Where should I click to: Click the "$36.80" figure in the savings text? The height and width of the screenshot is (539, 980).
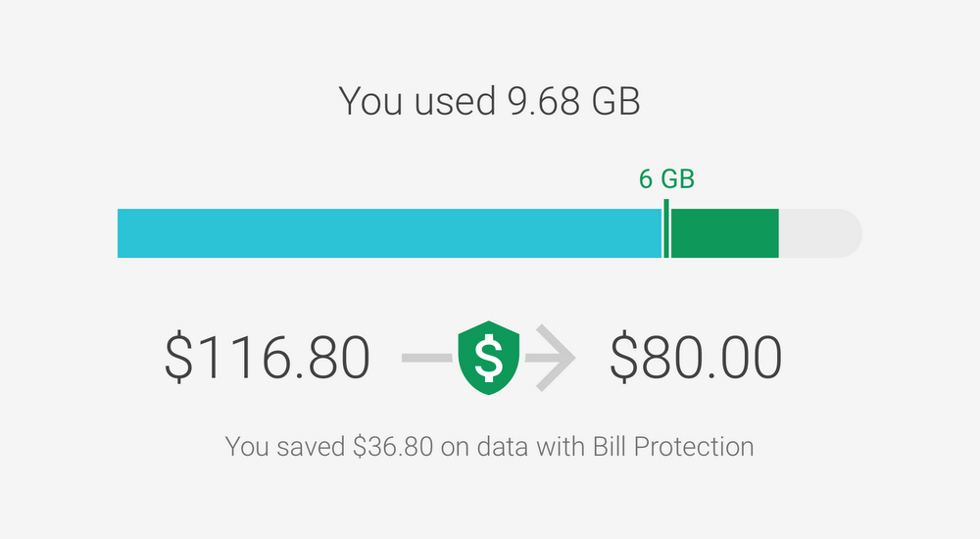coord(391,447)
